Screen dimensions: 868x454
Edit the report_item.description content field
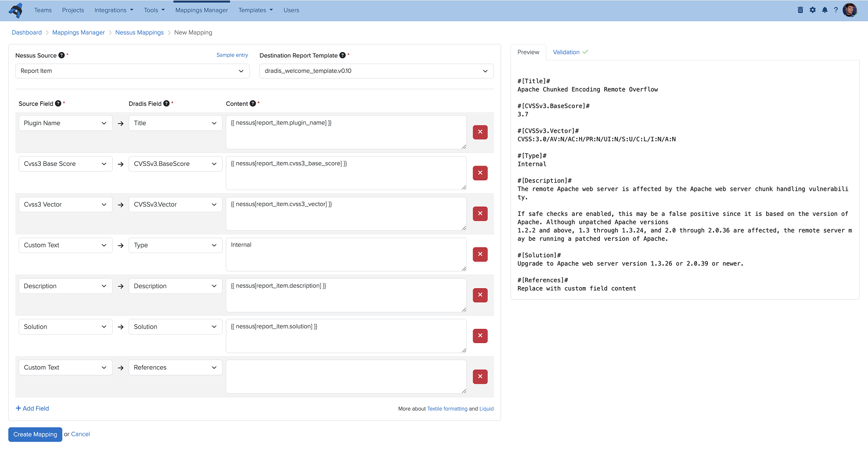(x=346, y=295)
